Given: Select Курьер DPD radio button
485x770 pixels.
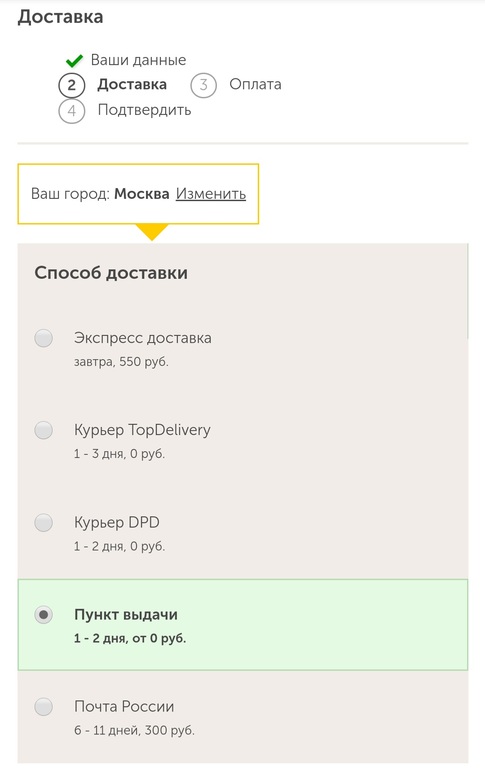Looking at the screenshot, I should [44, 522].
